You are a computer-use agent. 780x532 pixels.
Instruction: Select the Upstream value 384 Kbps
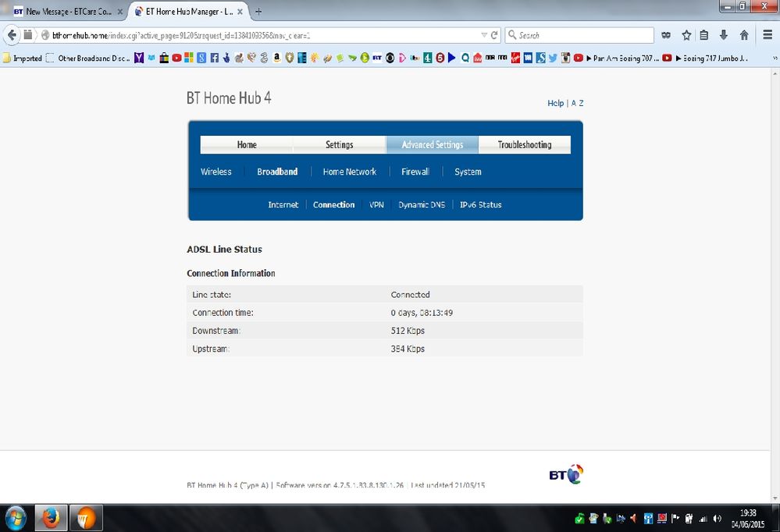click(408, 349)
